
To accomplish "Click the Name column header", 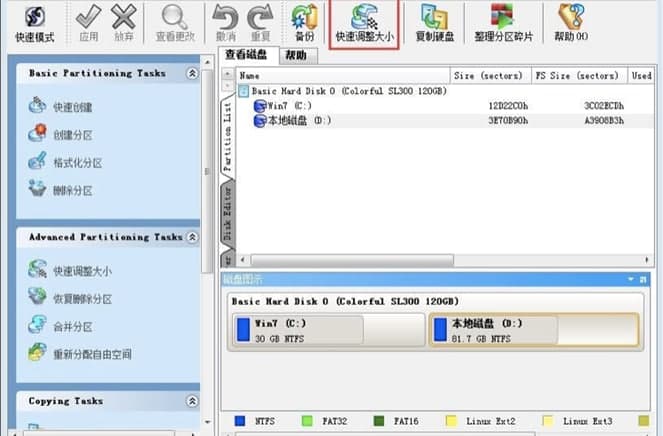I will (343, 76).
